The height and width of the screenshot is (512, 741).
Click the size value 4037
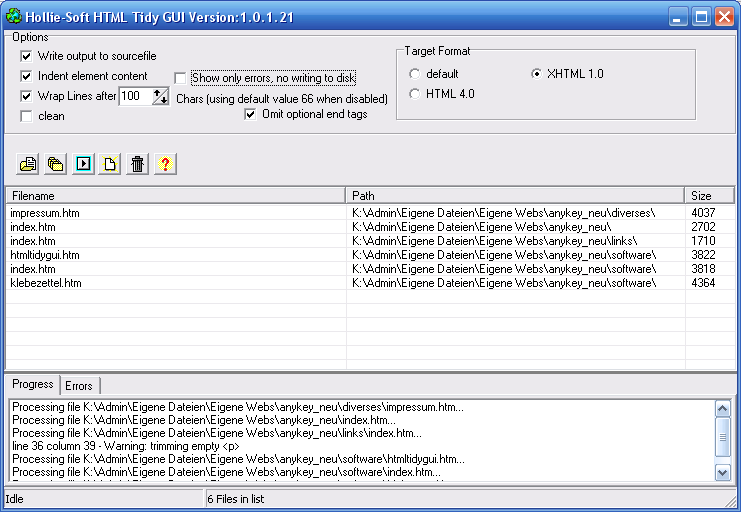click(x=703, y=213)
